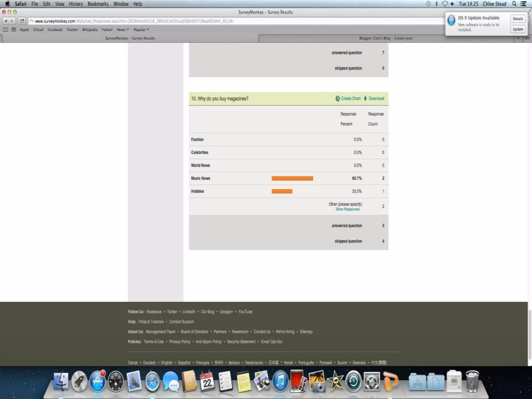
Task: Go back with Safari's back arrow
Action: click(6, 21)
